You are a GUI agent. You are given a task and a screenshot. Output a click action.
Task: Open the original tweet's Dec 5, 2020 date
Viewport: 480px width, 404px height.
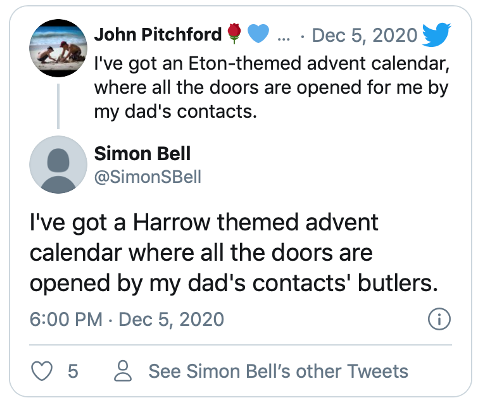click(x=364, y=35)
